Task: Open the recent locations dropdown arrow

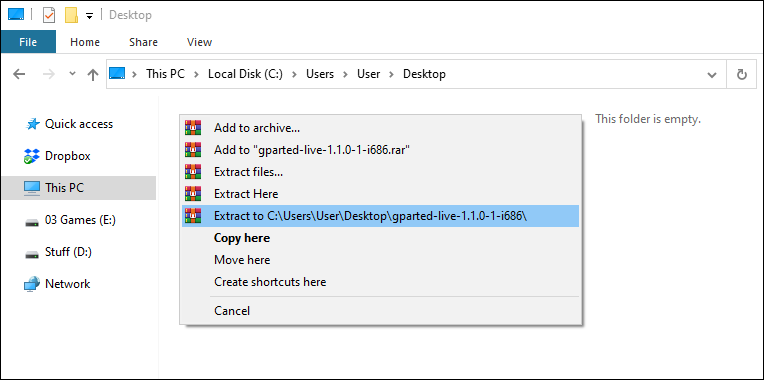Action: tap(73, 74)
